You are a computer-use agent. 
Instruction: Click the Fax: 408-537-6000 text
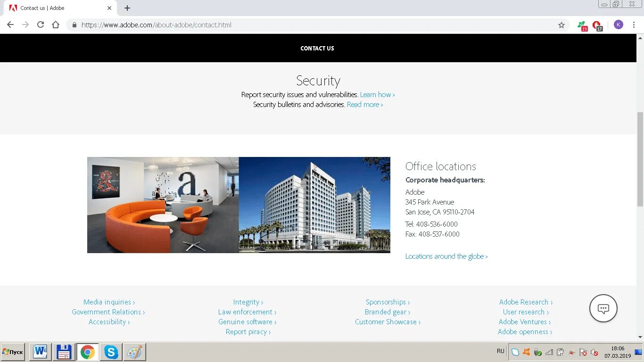[x=432, y=234]
